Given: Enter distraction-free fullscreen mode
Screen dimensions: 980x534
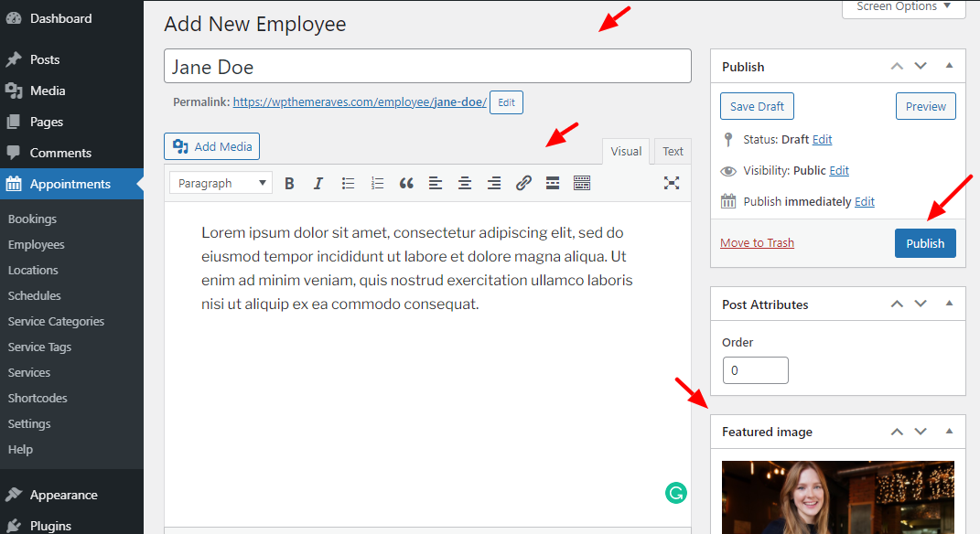Looking at the screenshot, I should pos(672,183).
